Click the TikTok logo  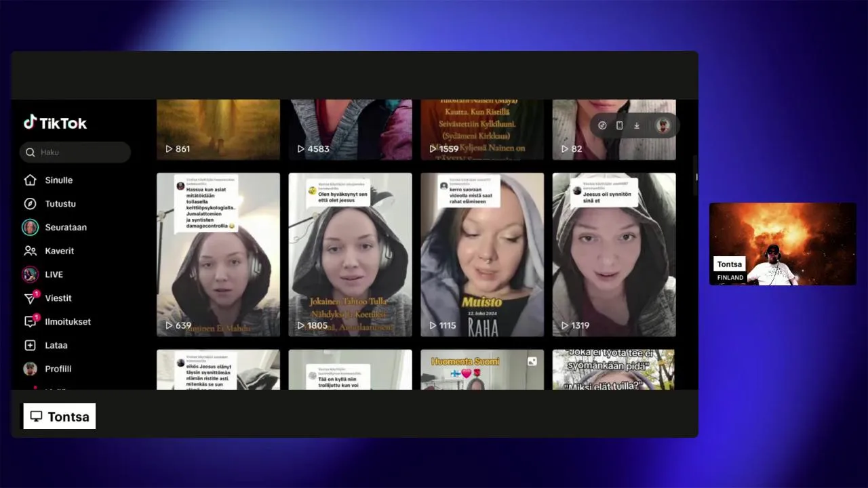pyautogui.click(x=56, y=123)
